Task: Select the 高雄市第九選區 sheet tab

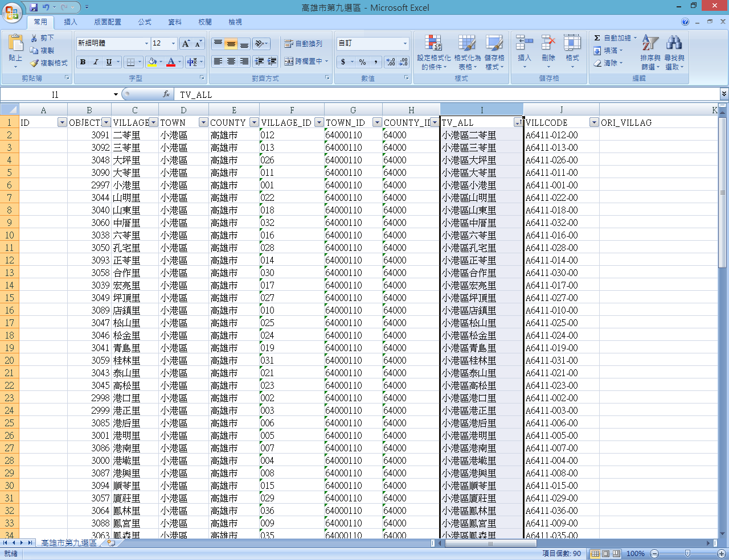Action: (x=69, y=543)
